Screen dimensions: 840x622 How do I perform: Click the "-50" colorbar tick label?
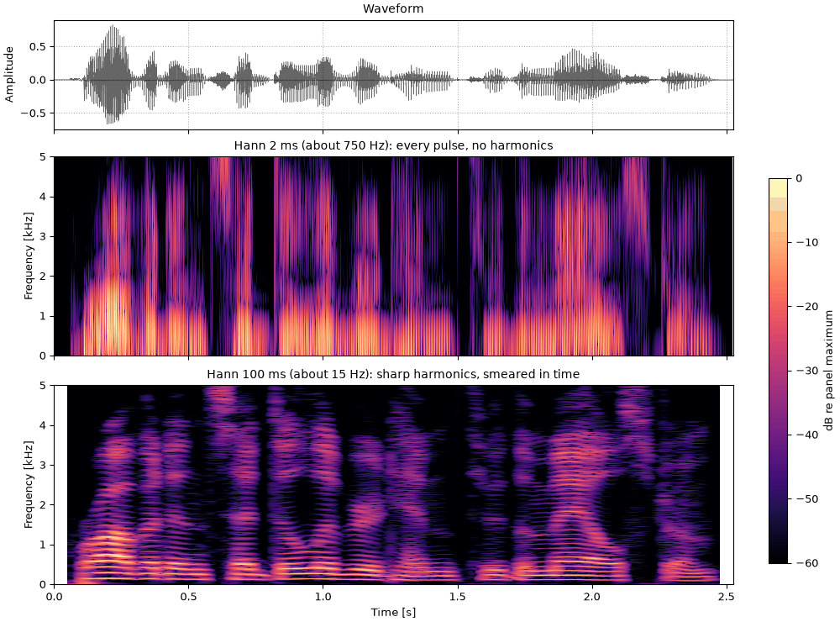807,499
